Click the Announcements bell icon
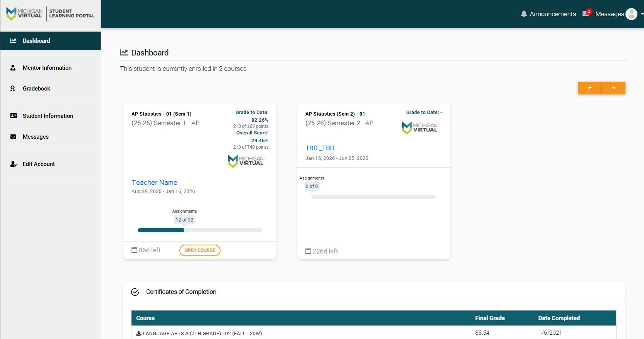The width and height of the screenshot is (644, 339). point(524,14)
